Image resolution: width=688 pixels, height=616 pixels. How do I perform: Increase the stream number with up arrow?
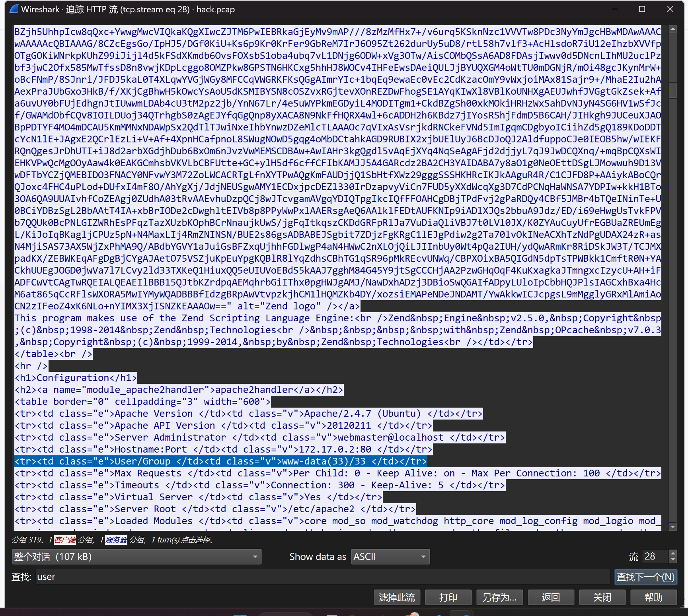tap(673, 553)
